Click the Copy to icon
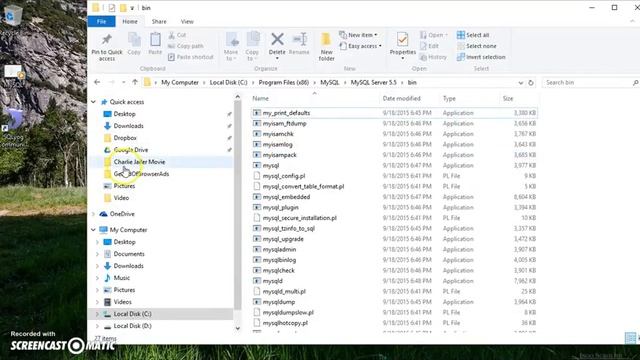Viewport: 640px width, 360px height. pos(253,40)
